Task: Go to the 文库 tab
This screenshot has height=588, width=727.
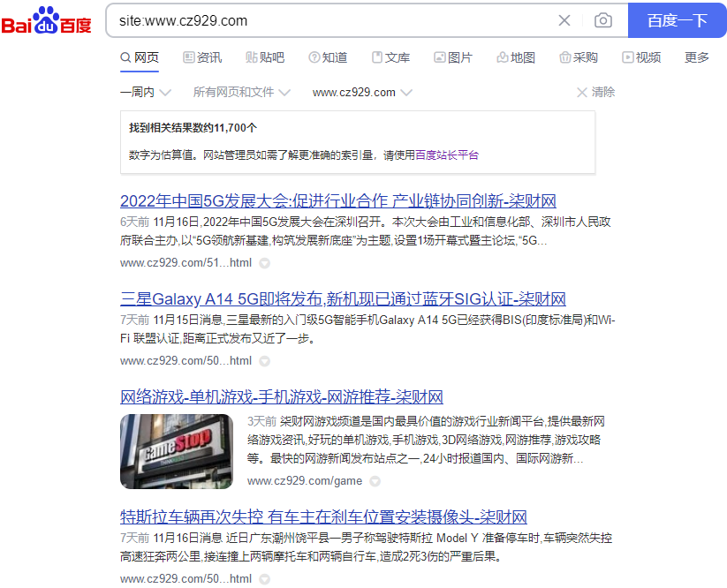Action: click(390, 57)
